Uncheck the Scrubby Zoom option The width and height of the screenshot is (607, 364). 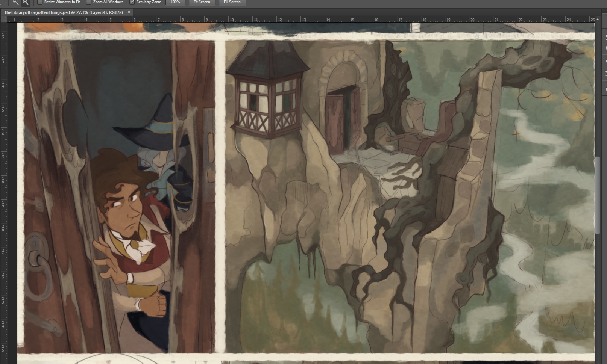[132, 2]
